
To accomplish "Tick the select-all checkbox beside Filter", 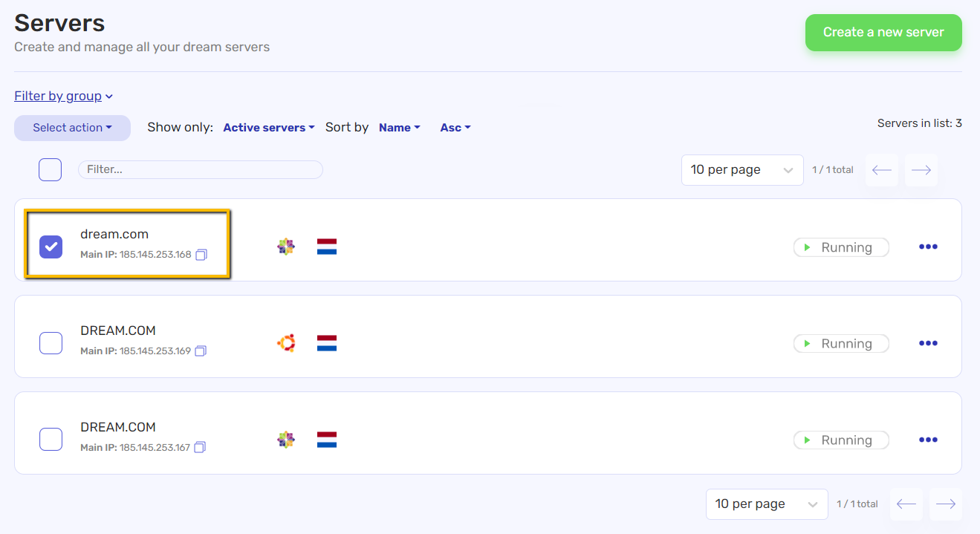I will coord(51,170).
